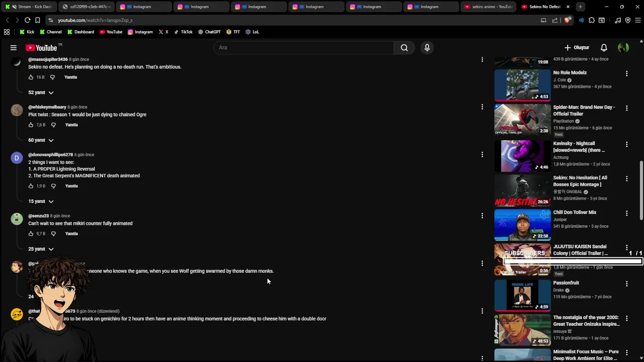This screenshot has height=362, width=644.
Task: Reply to senzu23 with Yanıtla
Action: [x=71, y=234]
